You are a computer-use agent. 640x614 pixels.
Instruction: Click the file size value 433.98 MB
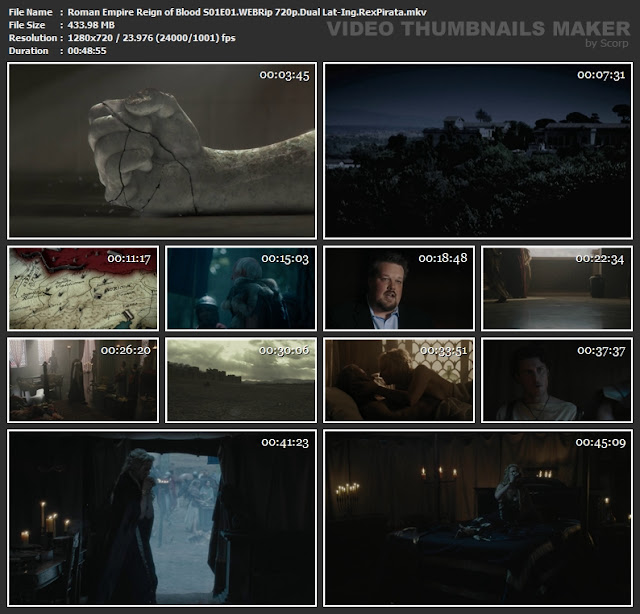[x=91, y=25]
